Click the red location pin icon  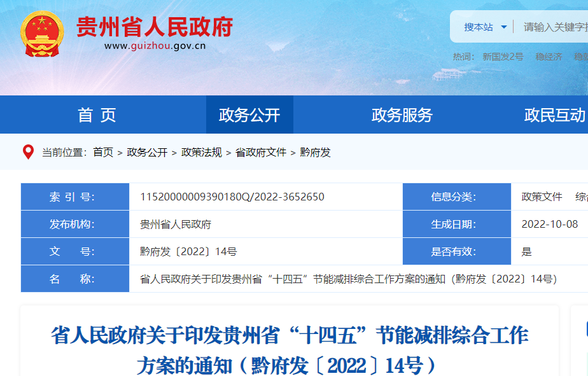pos(28,152)
